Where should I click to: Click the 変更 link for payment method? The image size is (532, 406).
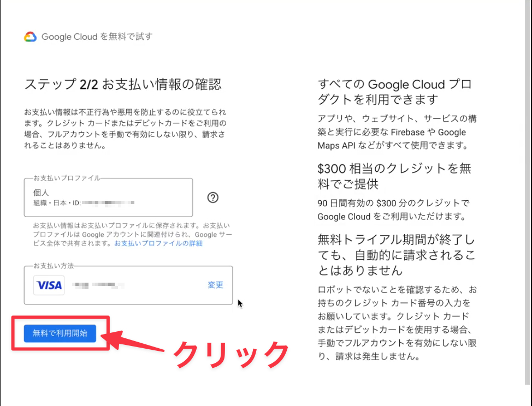click(x=215, y=285)
